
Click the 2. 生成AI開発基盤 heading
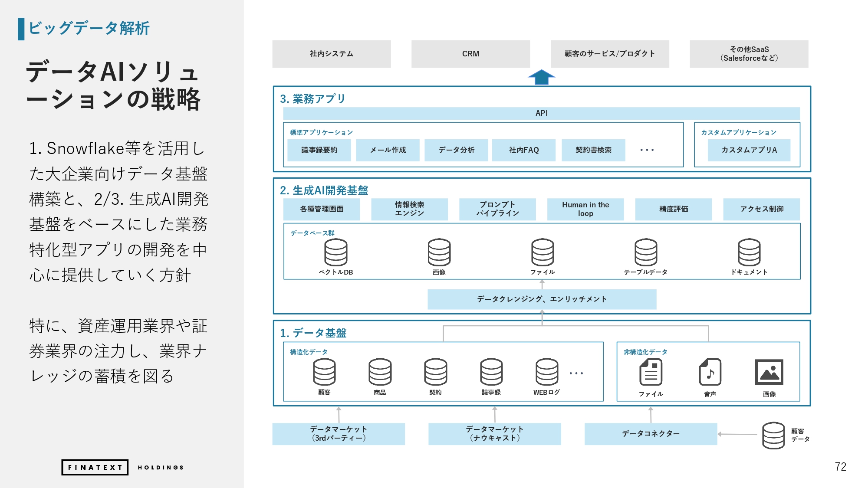tap(324, 190)
